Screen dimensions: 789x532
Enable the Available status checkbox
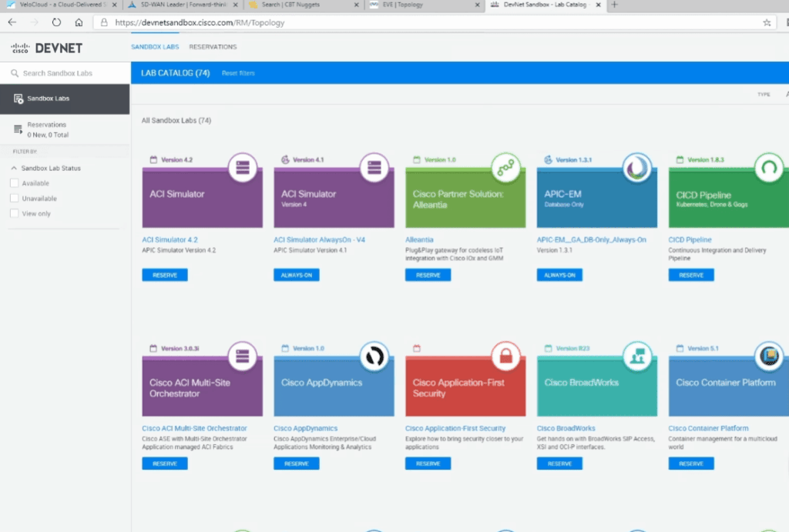(14, 183)
